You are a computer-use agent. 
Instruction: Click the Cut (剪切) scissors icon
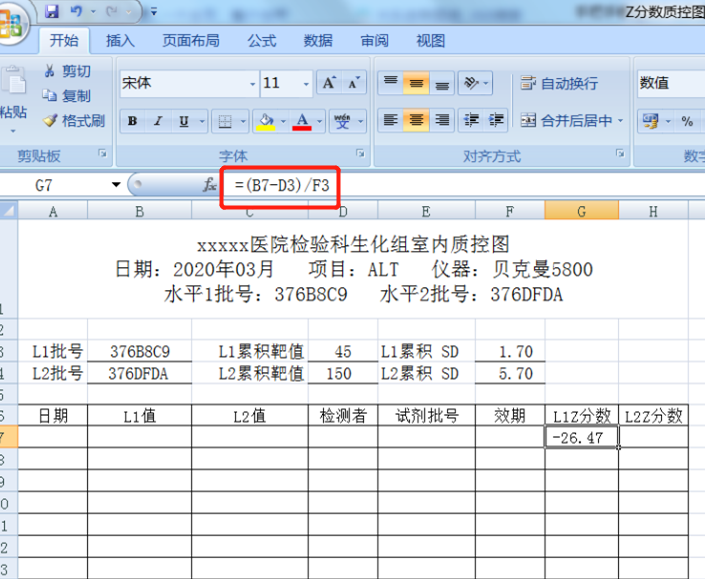[x=50, y=71]
